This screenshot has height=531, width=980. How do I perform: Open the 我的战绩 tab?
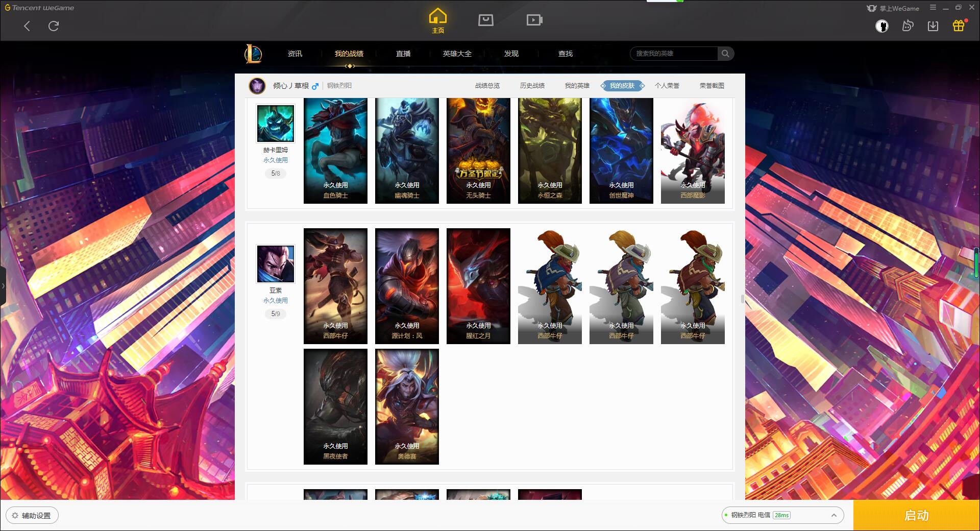349,54
